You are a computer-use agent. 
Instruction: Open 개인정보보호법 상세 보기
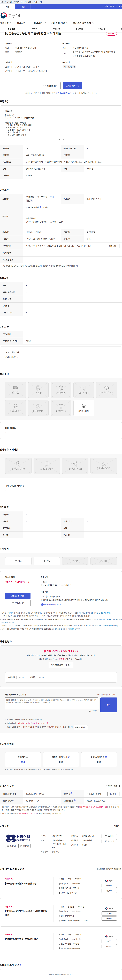[61, 665]
